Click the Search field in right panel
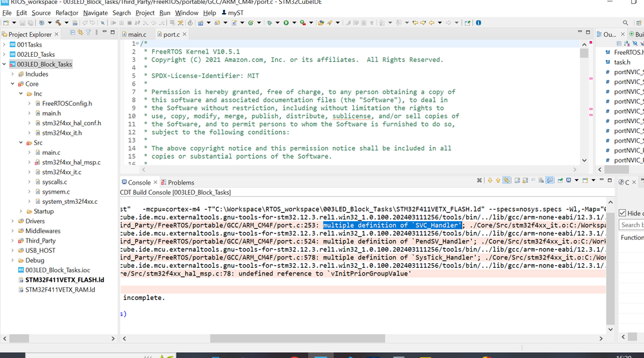The image size is (644, 358). click(631, 225)
